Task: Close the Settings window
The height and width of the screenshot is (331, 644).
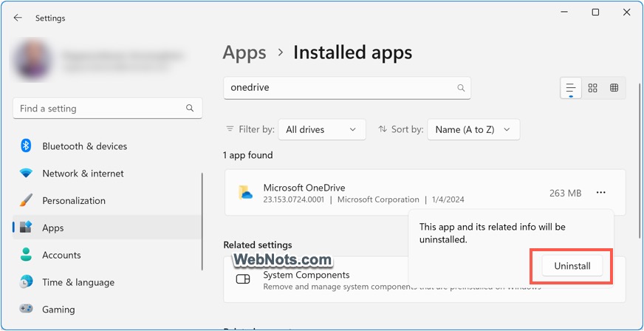Action: pyautogui.click(x=626, y=13)
